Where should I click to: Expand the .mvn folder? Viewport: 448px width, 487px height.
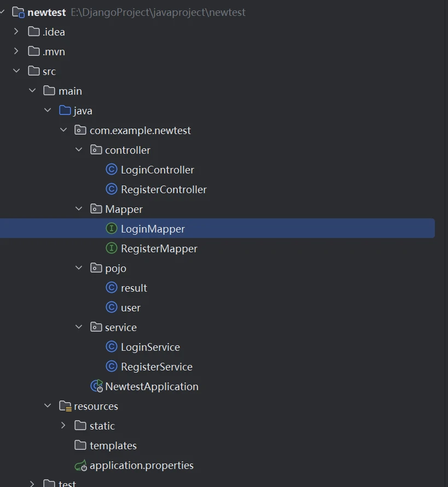(16, 51)
